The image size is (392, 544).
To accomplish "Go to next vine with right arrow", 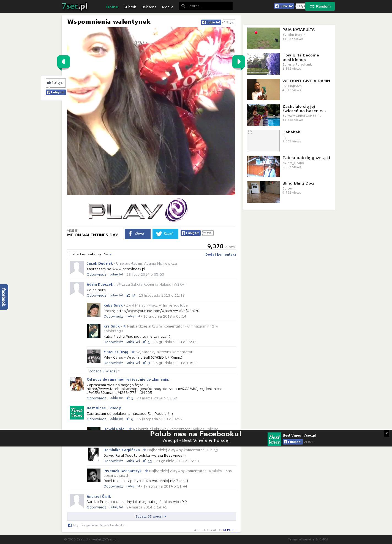I will [238, 62].
